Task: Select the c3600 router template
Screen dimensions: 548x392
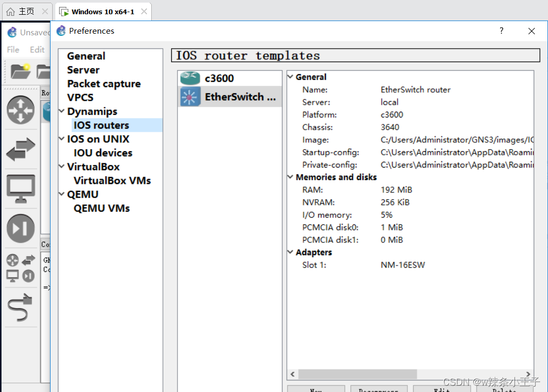Action: coord(230,79)
